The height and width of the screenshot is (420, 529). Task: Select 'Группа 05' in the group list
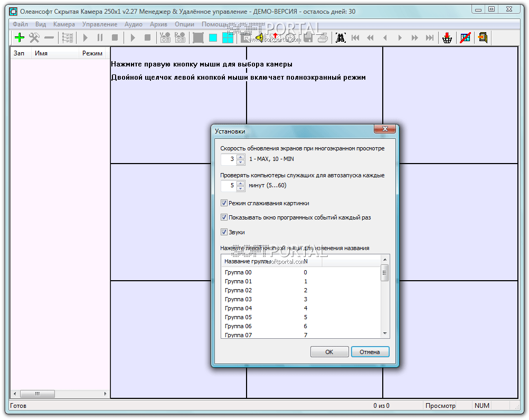238,317
